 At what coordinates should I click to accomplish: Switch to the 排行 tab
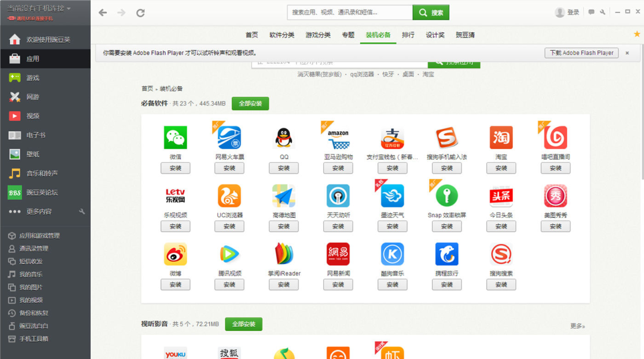408,35
